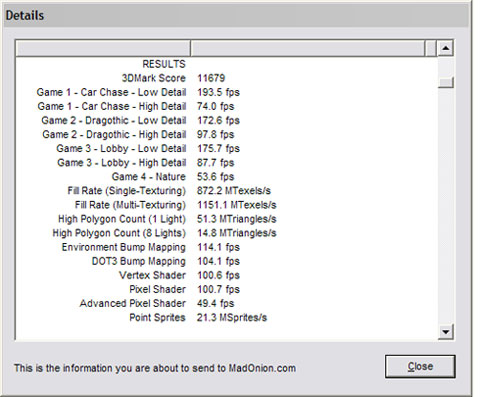Select Fill Rate (Multi-Texturing) label
Viewport: 480px width, 397px height.
(x=130, y=205)
